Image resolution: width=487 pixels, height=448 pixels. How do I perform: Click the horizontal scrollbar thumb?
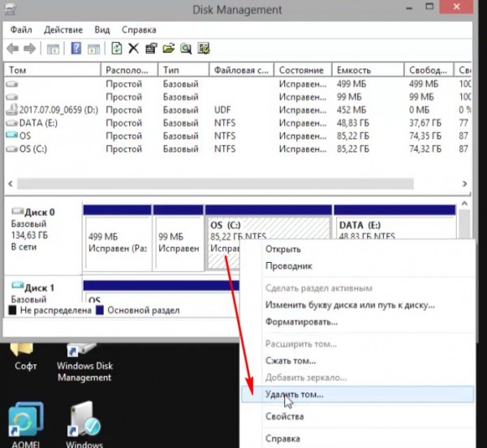click(215, 183)
